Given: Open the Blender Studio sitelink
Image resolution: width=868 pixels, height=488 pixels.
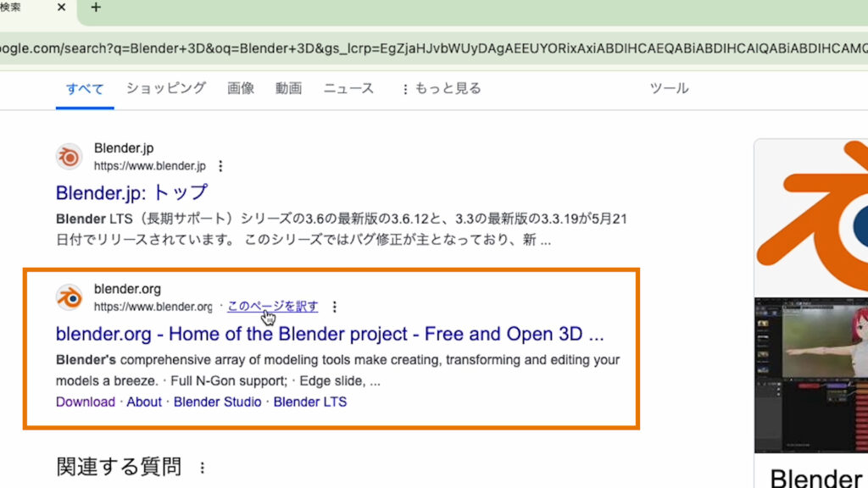Looking at the screenshot, I should click(218, 402).
